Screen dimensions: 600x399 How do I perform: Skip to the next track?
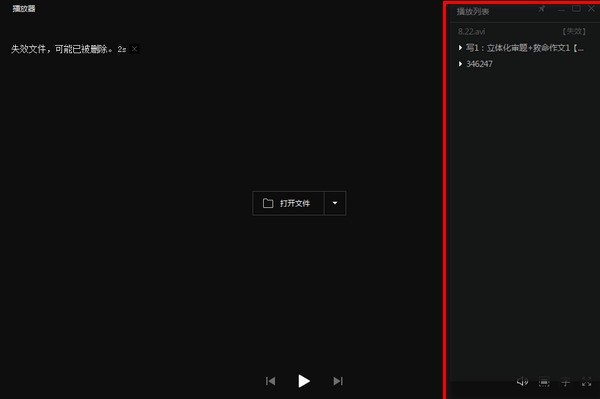click(338, 381)
